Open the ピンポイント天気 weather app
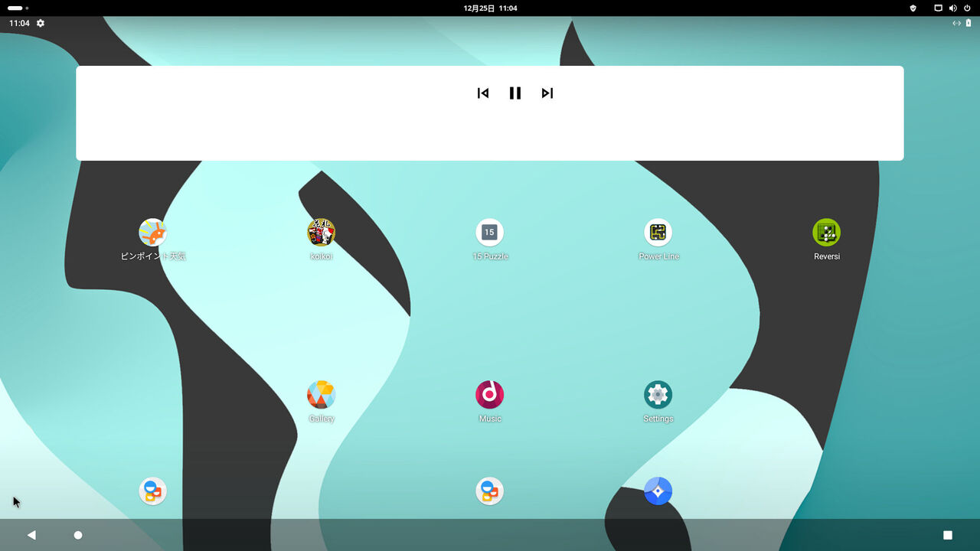Viewport: 980px width, 551px height. 152,233
